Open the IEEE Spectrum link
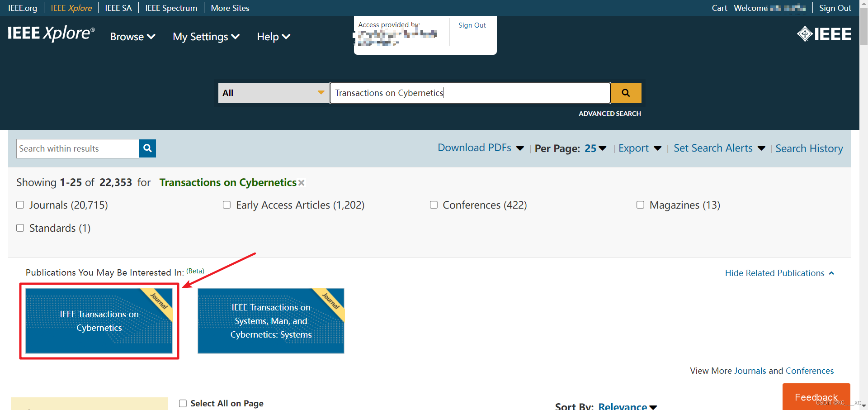868x410 pixels. (x=171, y=8)
